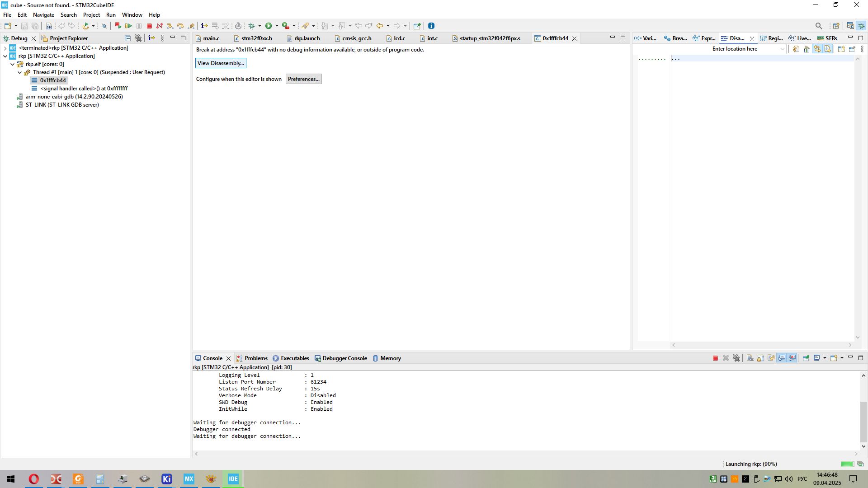
Task: Open the Problems tab
Action: [x=252, y=358]
